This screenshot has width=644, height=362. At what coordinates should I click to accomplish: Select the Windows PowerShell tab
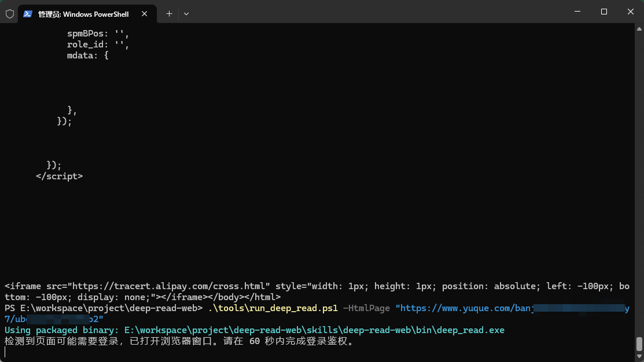pyautogui.click(x=87, y=14)
